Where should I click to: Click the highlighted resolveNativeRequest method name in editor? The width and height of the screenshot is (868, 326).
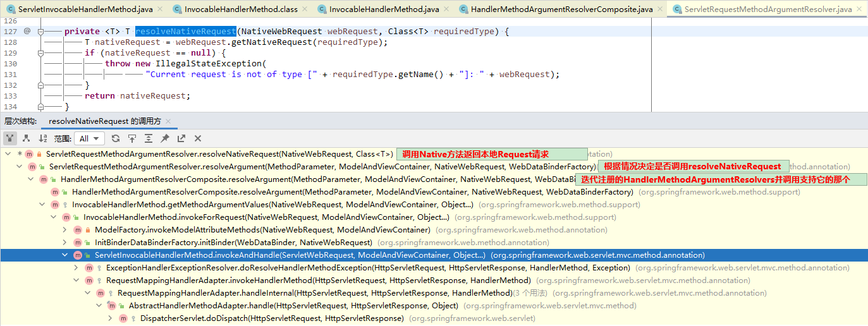coord(186,32)
